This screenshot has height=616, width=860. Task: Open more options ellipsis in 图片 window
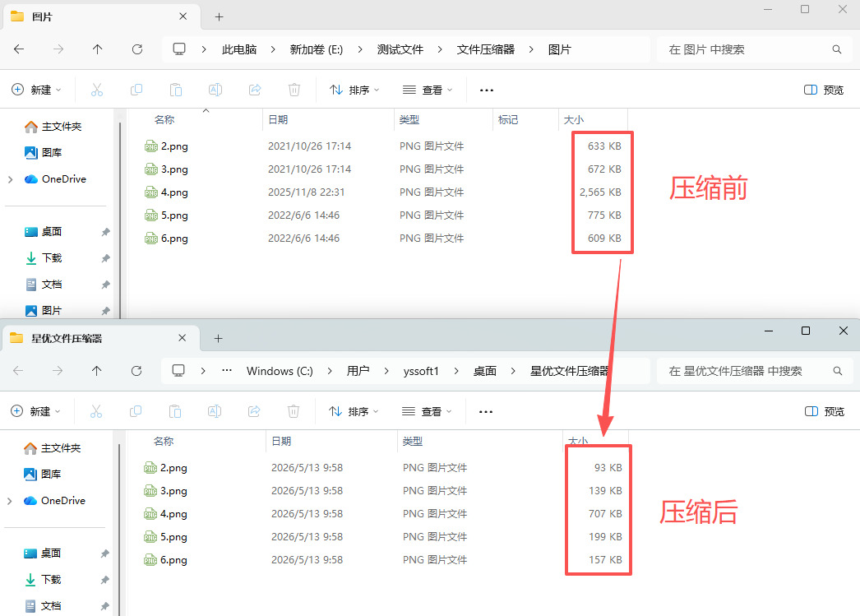click(487, 90)
